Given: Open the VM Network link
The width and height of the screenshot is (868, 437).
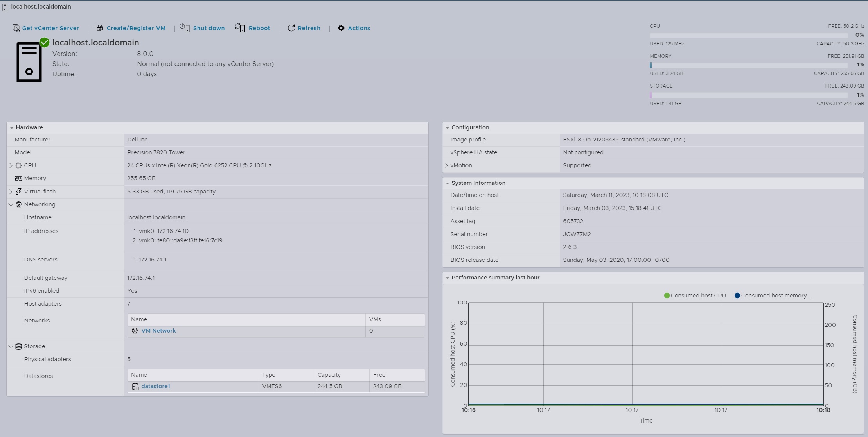Looking at the screenshot, I should tap(158, 330).
